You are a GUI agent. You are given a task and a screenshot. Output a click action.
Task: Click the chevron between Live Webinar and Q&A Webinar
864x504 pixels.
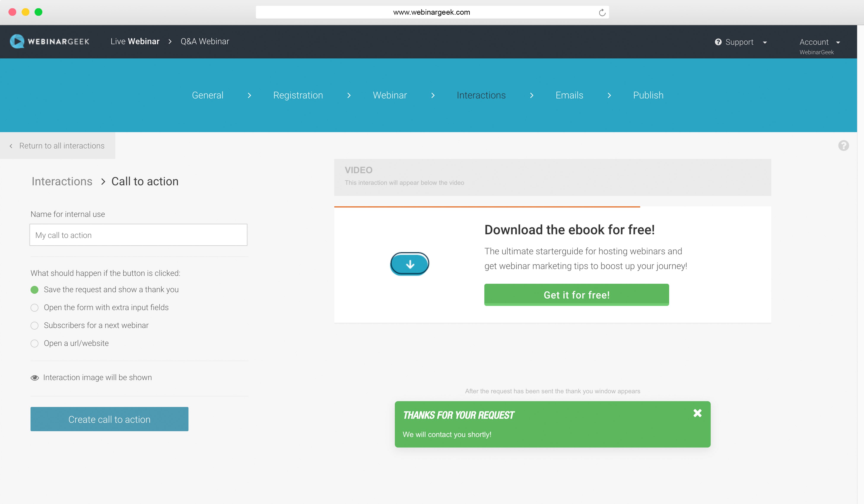170,41
